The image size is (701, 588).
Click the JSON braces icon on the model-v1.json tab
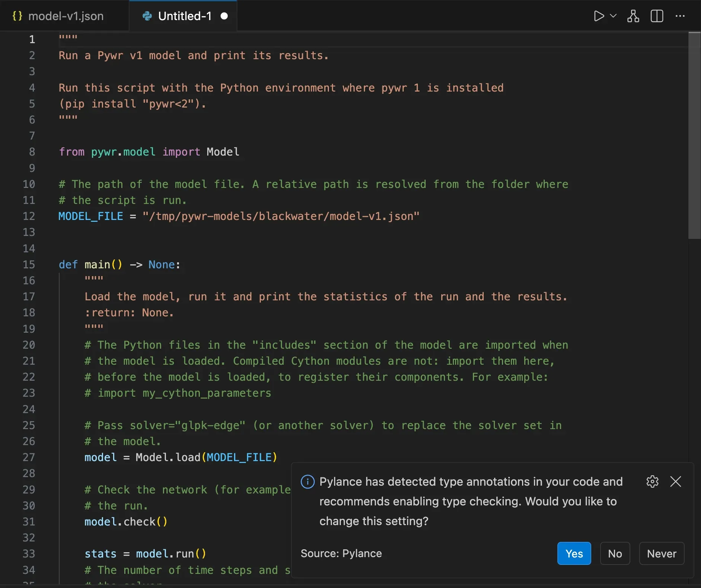pyautogui.click(x=17, y=16)
